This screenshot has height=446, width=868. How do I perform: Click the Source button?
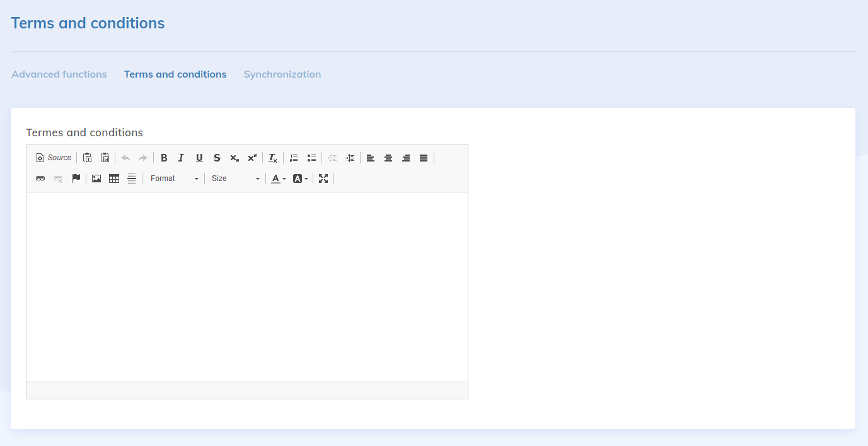[x=54, y=158]
